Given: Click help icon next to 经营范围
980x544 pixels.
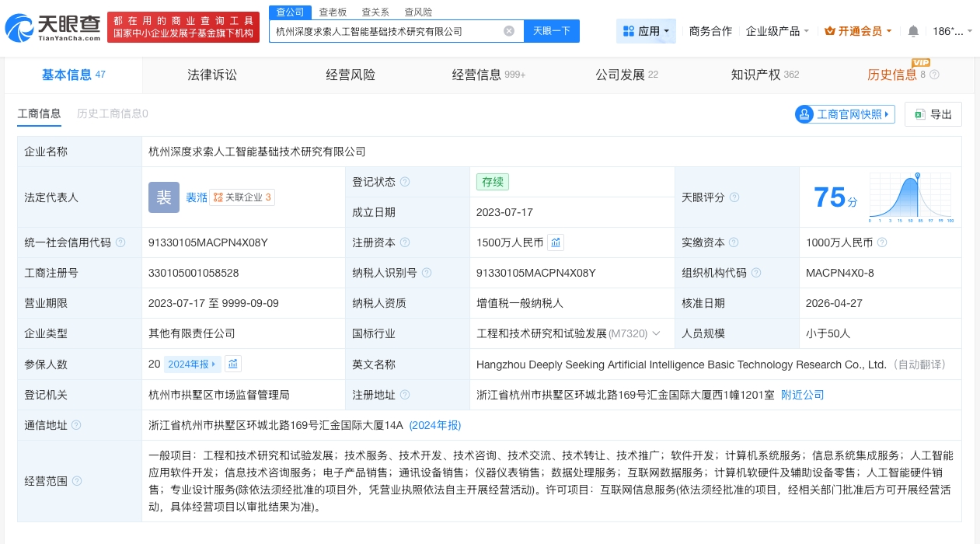Looking at the screenshot, I should pyautogui.click(x=76, y=481).
